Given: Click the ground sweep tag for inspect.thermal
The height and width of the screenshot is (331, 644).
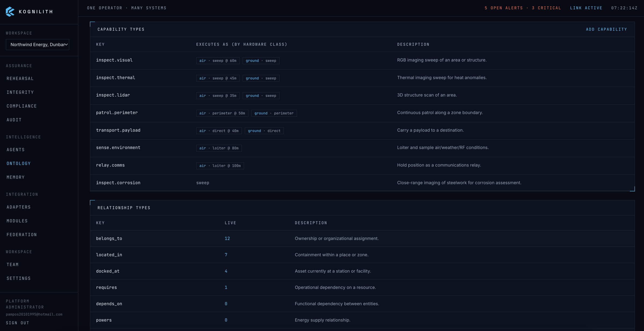Looking at the screenshot, I should click(261, 78).
